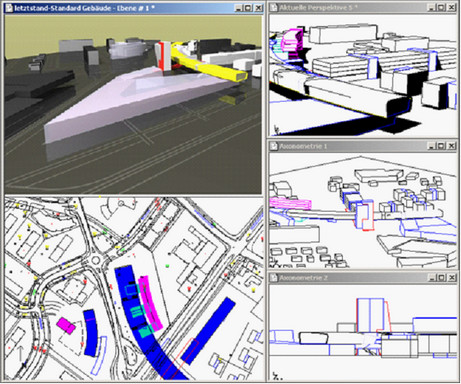Click the roundabout in the site plan

click(96, 260)
